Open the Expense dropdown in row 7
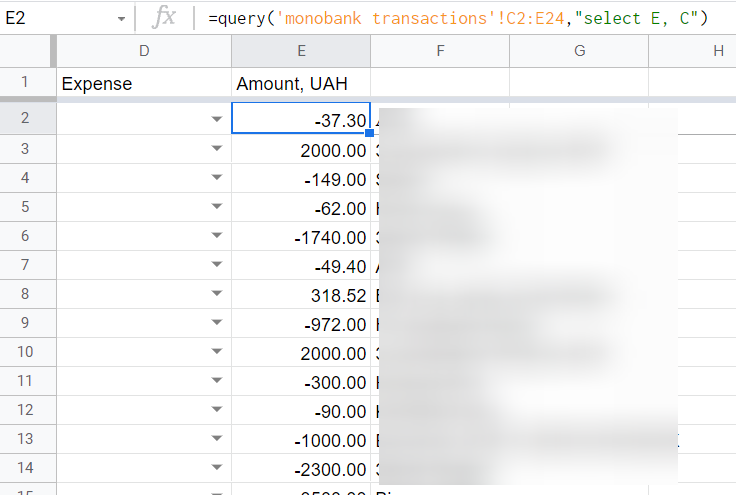This screenshot has height=495, width=736. point(216,265)
